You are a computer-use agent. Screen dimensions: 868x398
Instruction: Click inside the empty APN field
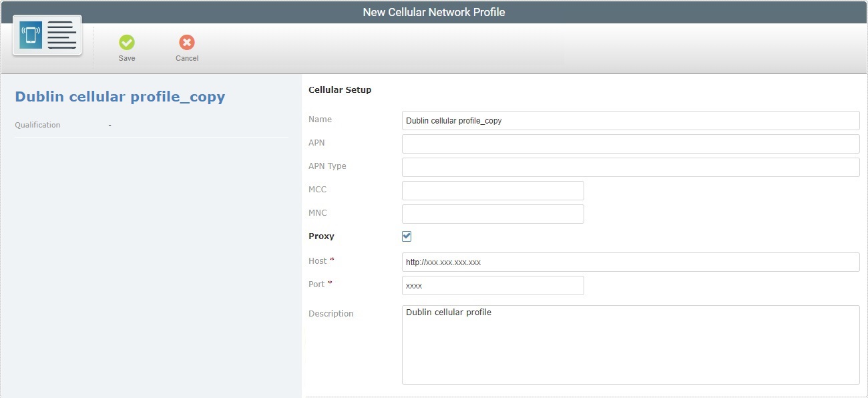[630, 144]
